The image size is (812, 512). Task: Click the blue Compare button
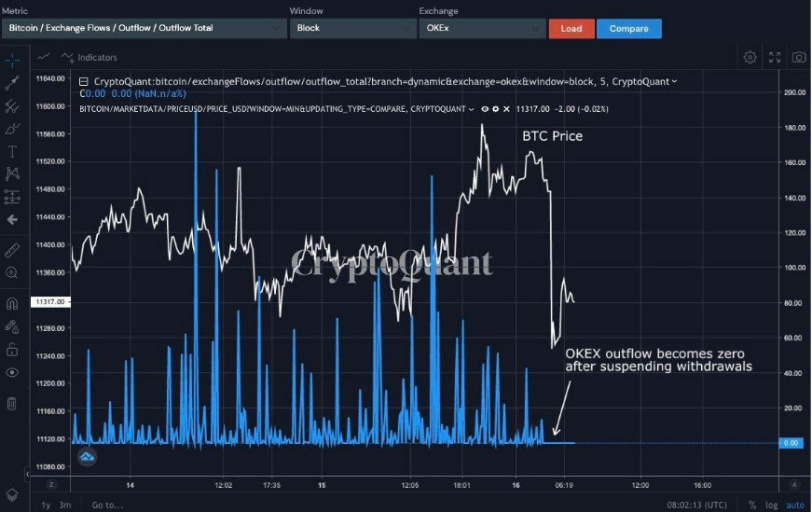pyautogui.click(x=628, y=29)
